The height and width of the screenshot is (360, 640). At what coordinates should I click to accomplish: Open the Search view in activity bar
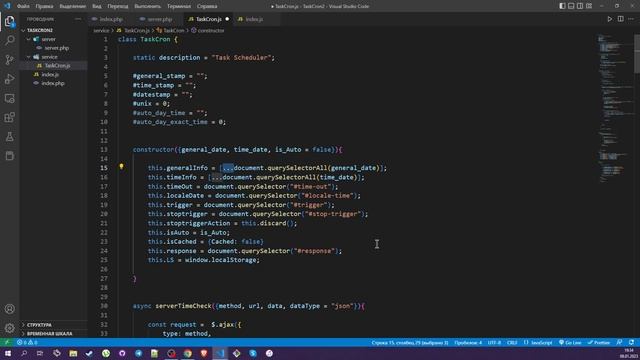coord(9,40)
